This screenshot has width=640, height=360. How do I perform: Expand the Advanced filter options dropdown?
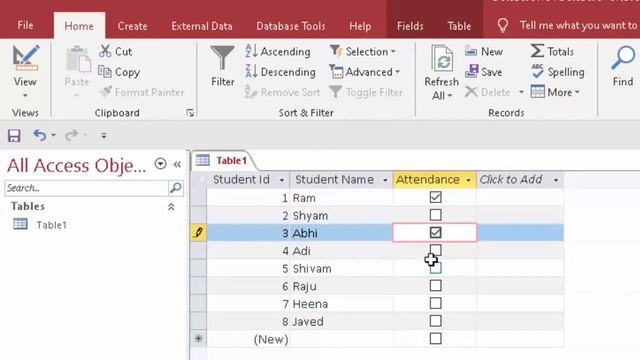tap(397, 72)
